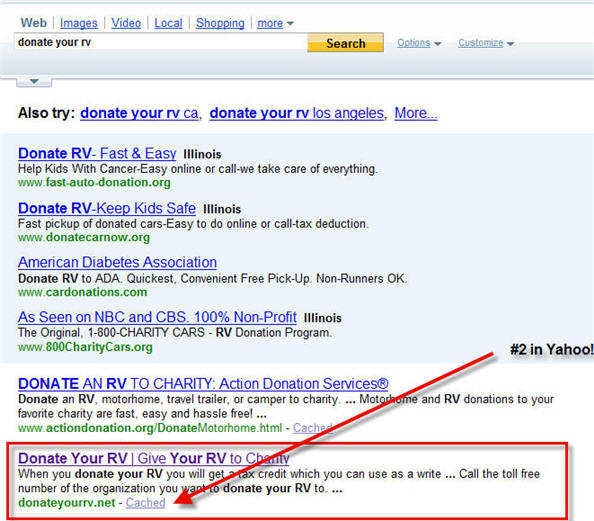
Task: Open the 'Donate RV- Fast & Easy' ad
Action: click(97, 153)
